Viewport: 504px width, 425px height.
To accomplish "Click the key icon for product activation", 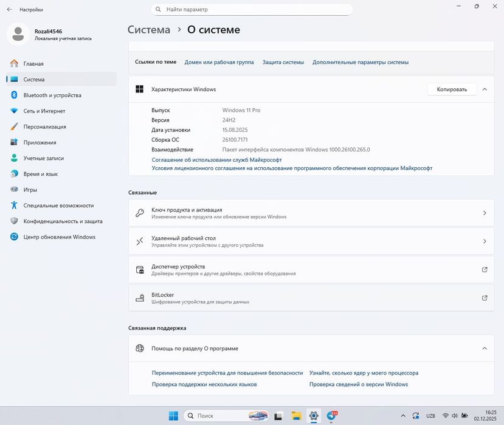I will 139,213.
